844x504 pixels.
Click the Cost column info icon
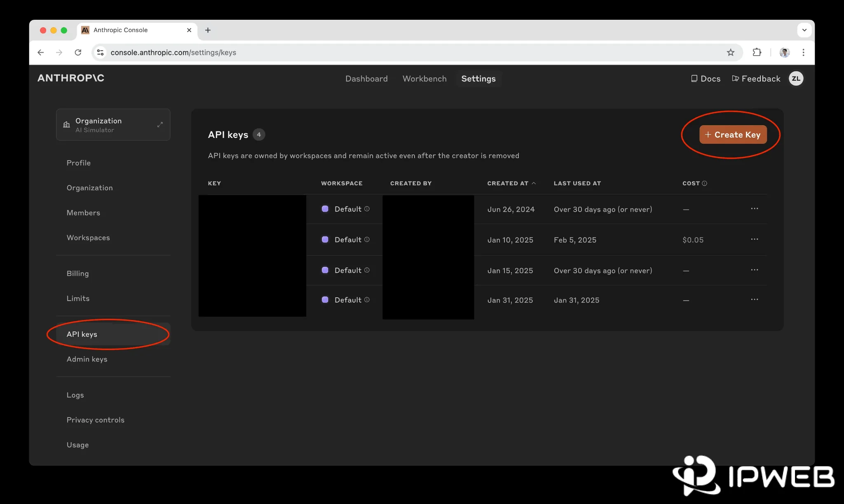click(704, 183)
